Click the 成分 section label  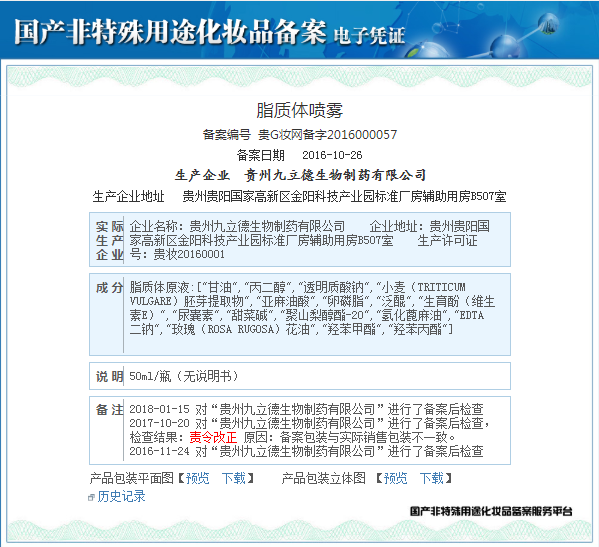tap(109, 288)
